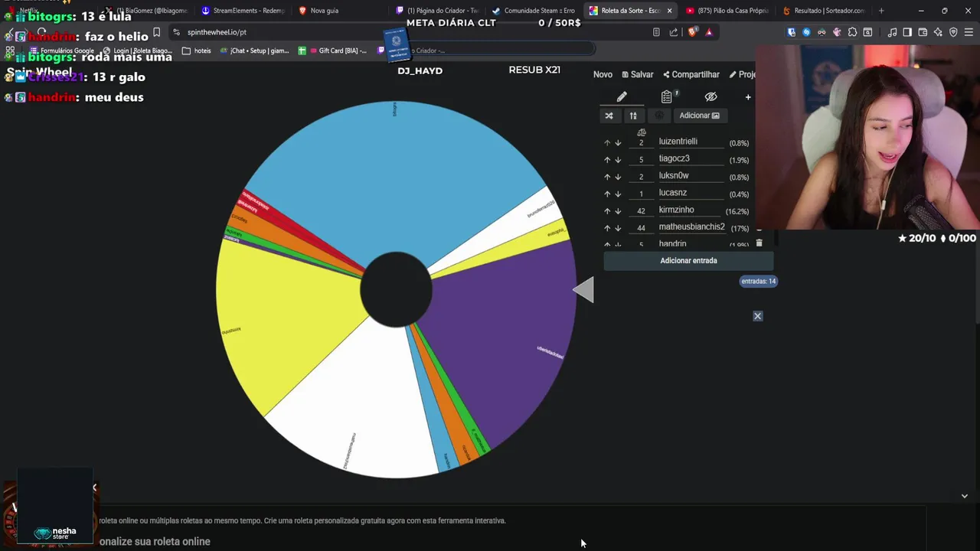Close the panel with the X below entries
Screen dimensions: 980x551
(758, 316)
